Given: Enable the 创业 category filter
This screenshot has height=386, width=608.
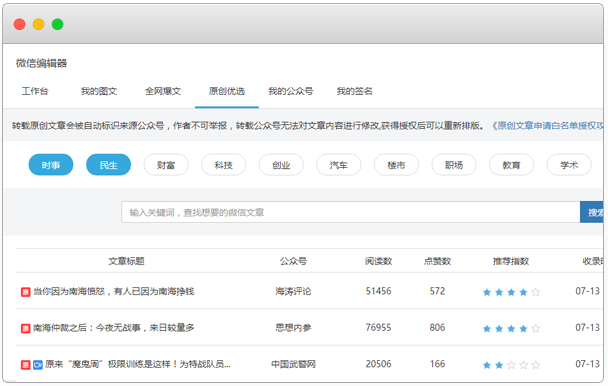Looking at the screenshot, I should point(281,165).
